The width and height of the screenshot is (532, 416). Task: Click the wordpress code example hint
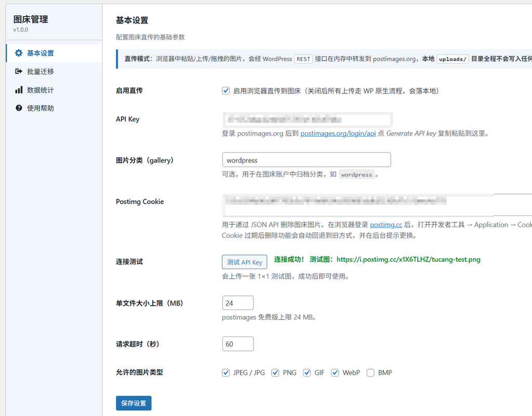356,175
